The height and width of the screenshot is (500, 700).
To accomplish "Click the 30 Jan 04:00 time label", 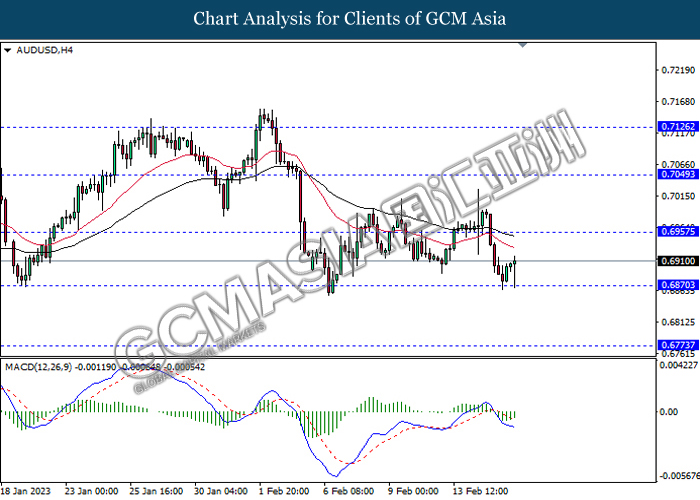I will point(221,491).
